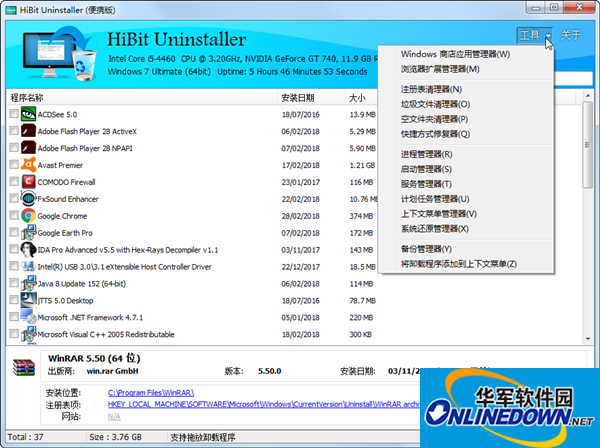Select 快捷方式修复器 menu entry
Screen dimensions: 600x448
pyautogui.click(x=466, y=134)
